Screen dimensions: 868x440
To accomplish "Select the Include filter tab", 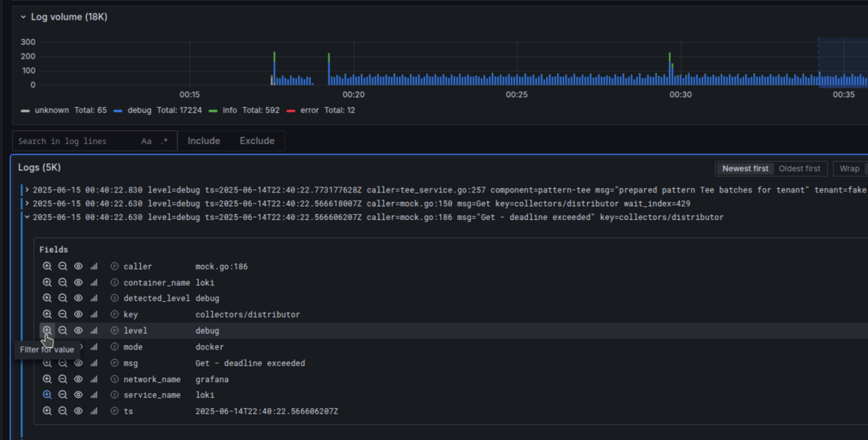I will coord(203,141).
